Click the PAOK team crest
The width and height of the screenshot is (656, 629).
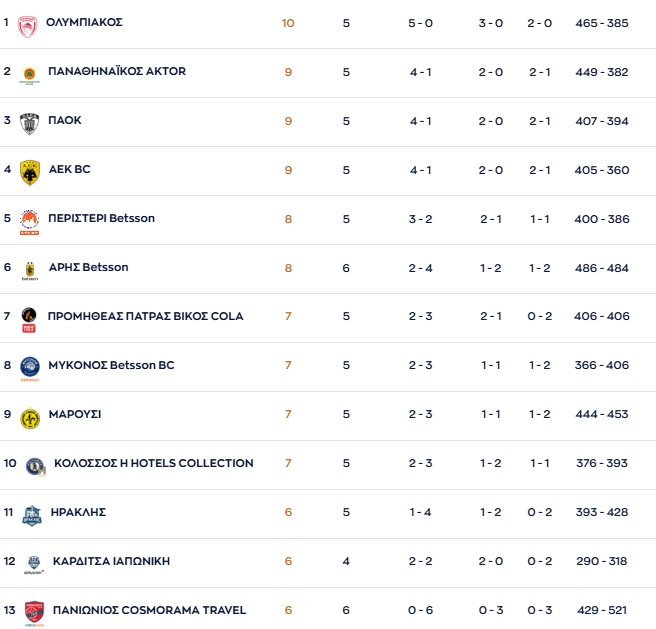29,123
